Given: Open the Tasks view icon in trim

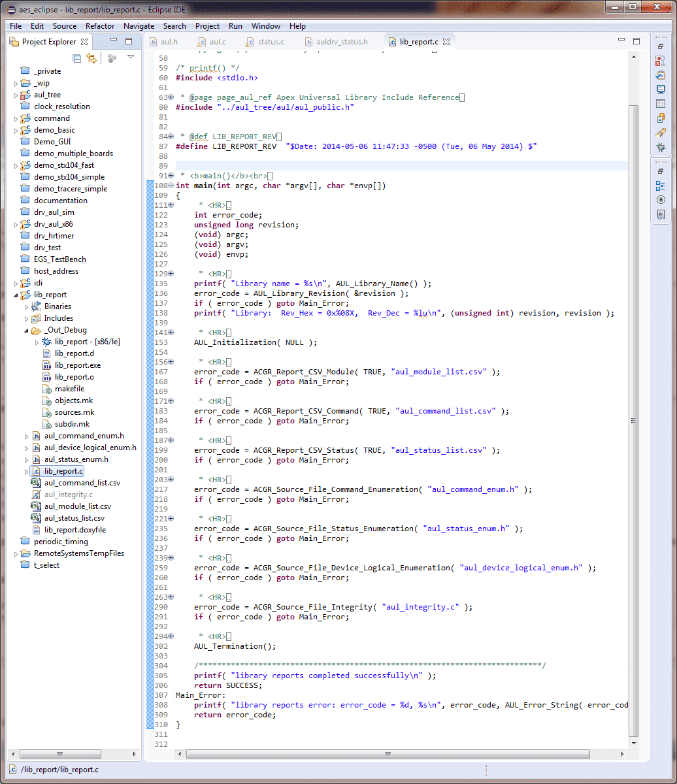Looking at the screenshot, I should (x=661, y=75).
